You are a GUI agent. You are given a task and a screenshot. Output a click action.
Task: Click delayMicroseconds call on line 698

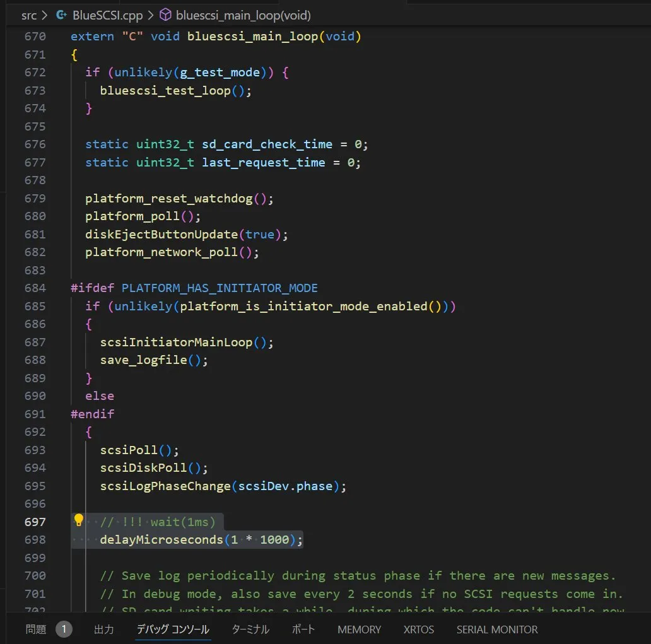tap(161, 540)
